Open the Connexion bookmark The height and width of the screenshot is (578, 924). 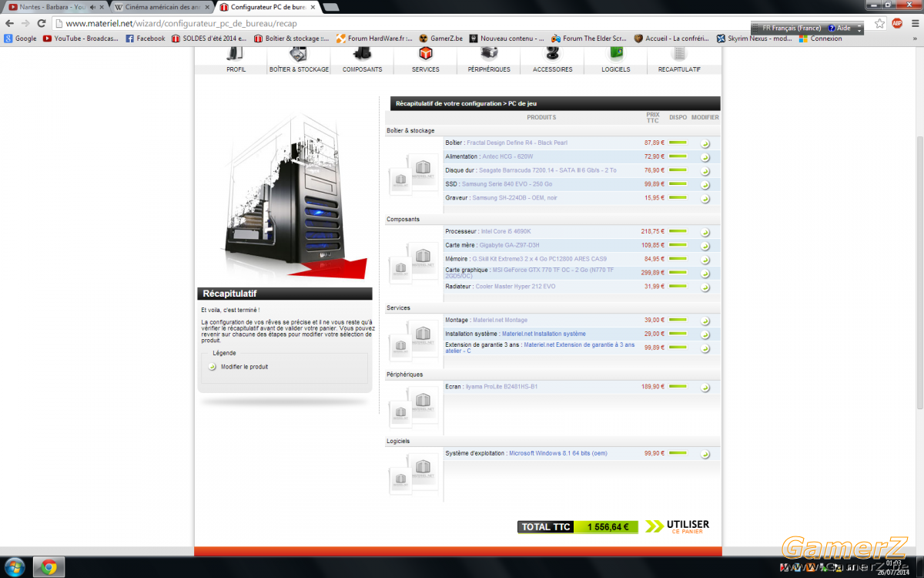(x=821, y=38)
